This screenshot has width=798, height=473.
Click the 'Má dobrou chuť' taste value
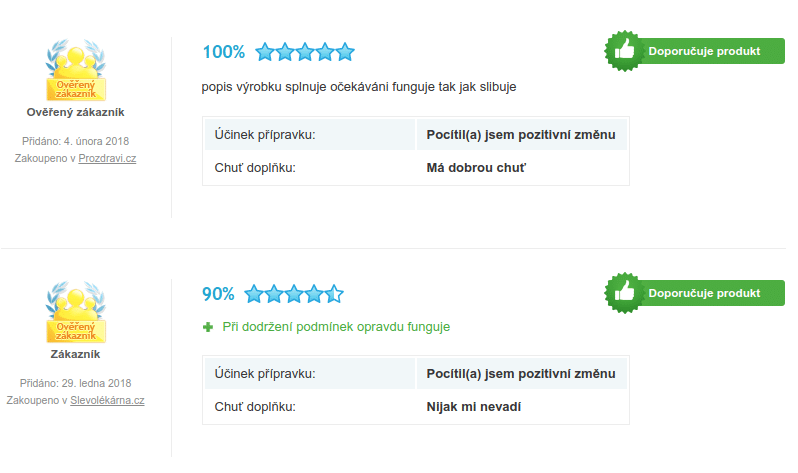[x=476, y=168]
